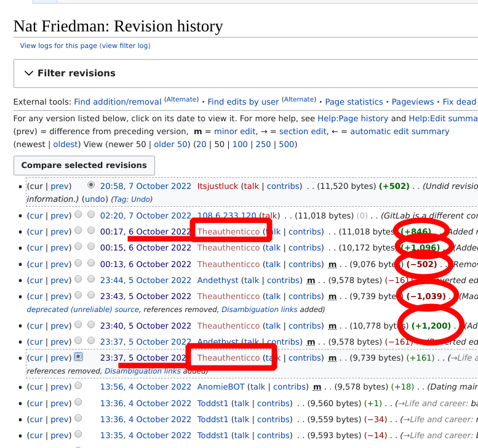Click selected radio on Theauthenticco's 23:37 row
The width and height of the screenshot is (478, 448).
pos(78,356)
